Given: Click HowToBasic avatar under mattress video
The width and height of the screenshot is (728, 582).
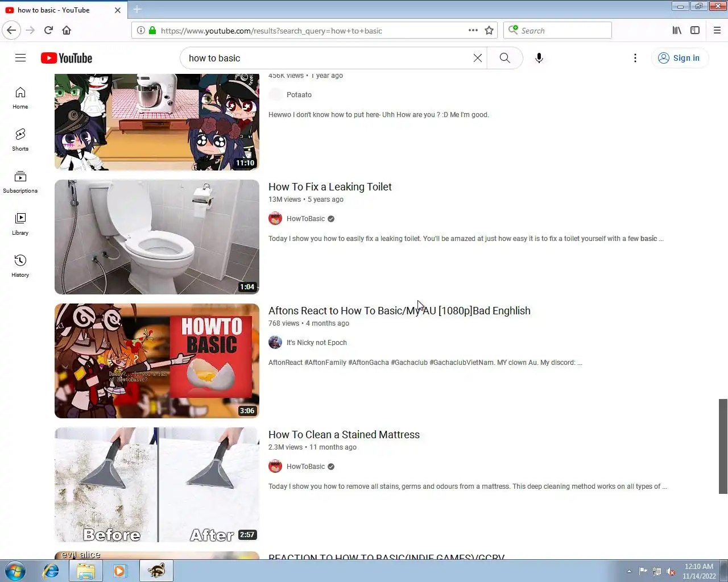Looking at the screenshot, I should (x=275, y=467).
